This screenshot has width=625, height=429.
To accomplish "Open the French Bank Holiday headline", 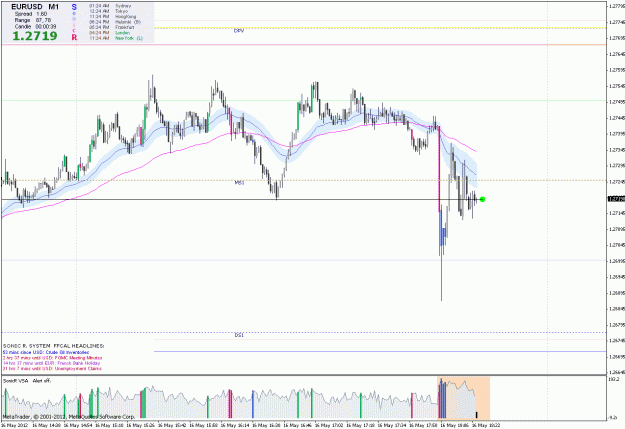I will 51,363.
